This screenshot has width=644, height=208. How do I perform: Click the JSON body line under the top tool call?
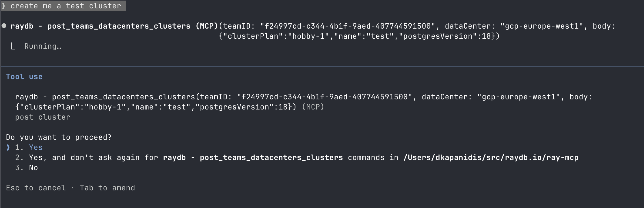[x=359, y=36]
